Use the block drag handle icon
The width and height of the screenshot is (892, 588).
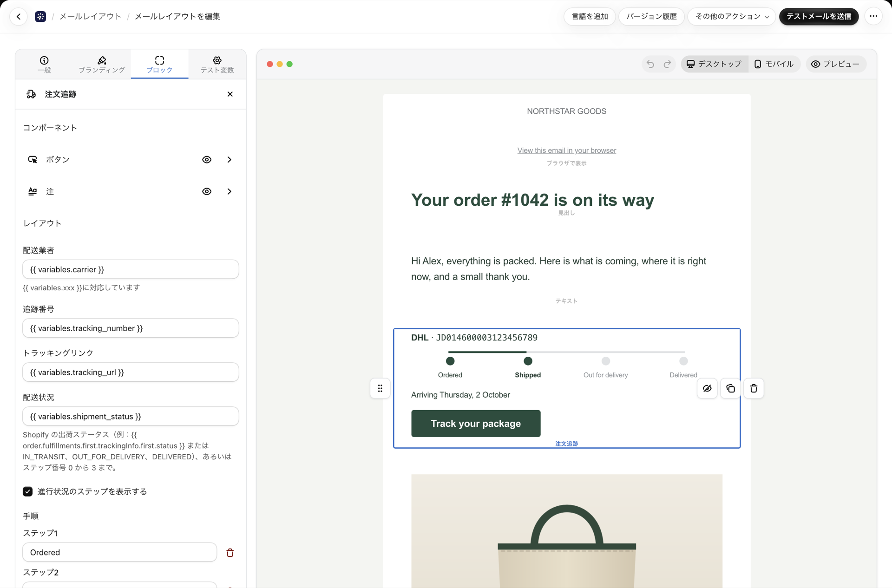point(380,388)
